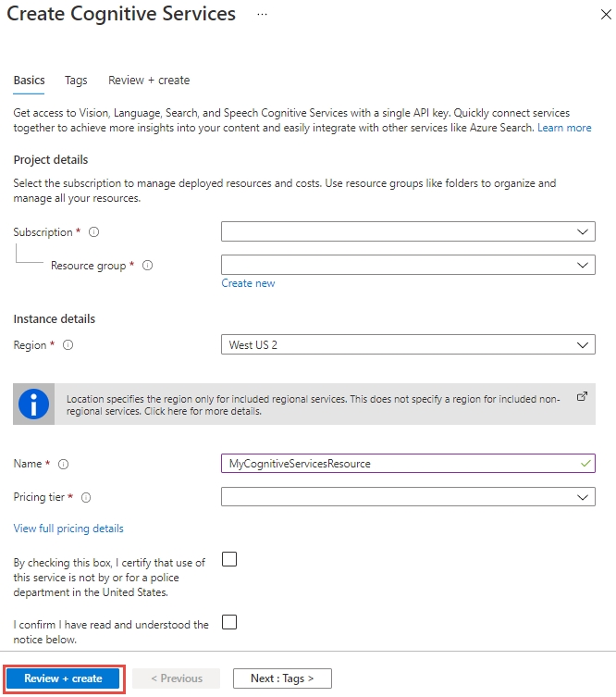Click the Next : Tags button
This screenshot has height=697, width=616.
tap(282, 678)
